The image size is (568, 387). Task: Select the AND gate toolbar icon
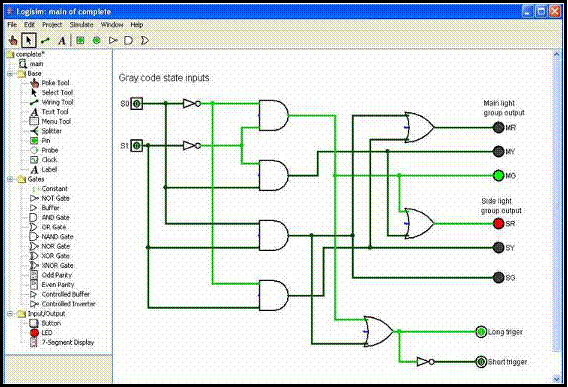129,40
